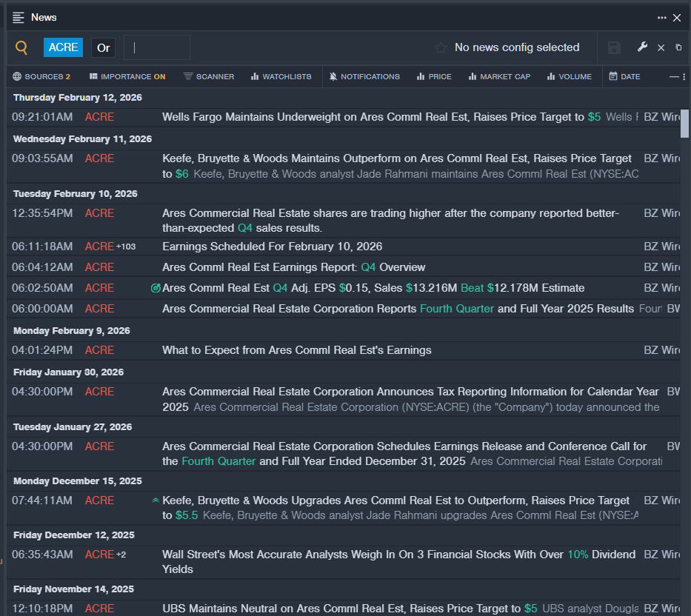Toggle the Or operator button

pos(104,47)
